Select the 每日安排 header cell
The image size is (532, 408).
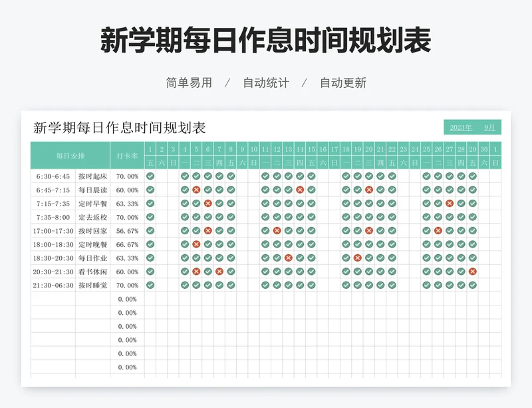point(70,156)
